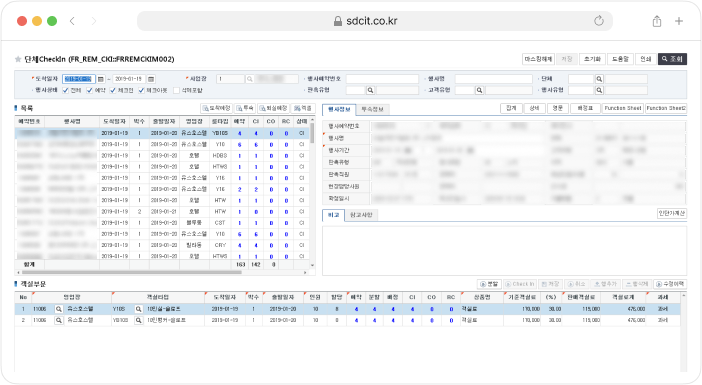The height and width of the screenshot is (385, 702).
Task: Click the list's vertical scrollbar down arrow
Action: [x=312, y=265]
